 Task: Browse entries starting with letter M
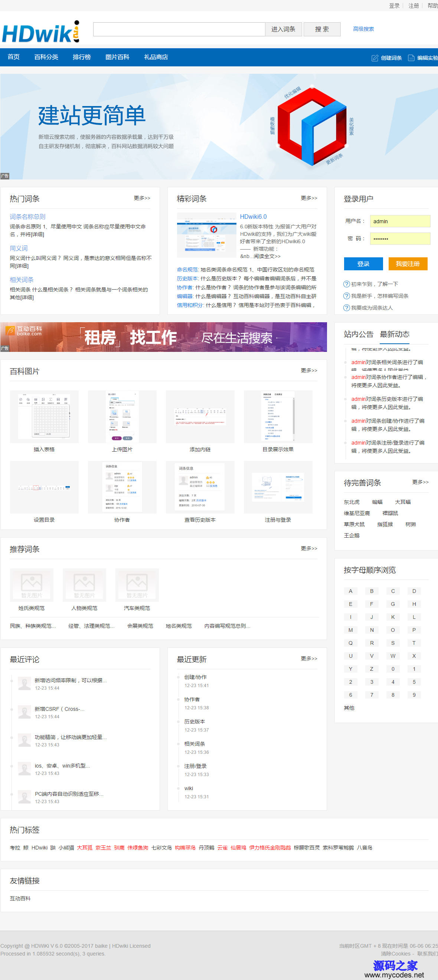350,630
